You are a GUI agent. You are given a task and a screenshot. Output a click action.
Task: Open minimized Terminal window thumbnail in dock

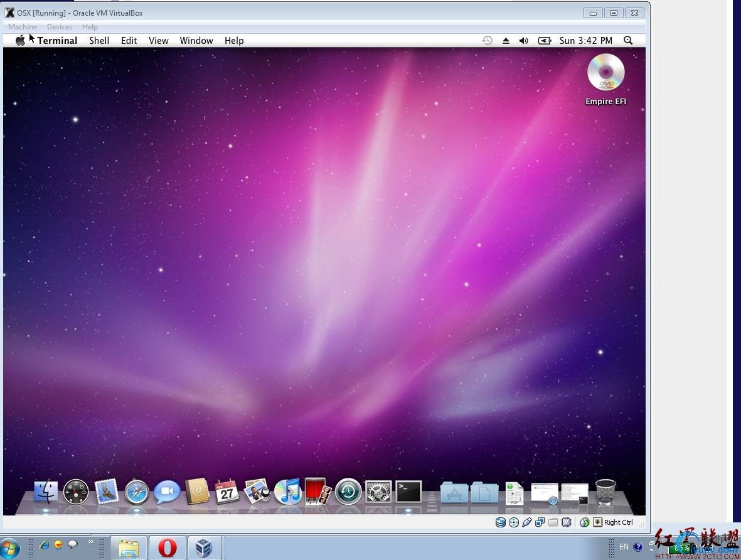pos(575,494)
